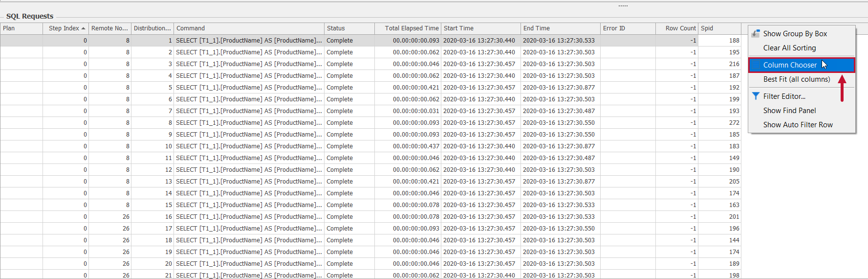Choose Clear All Sorting menu entry
This screenshot has width=868, height=279.
pos(789,48)
